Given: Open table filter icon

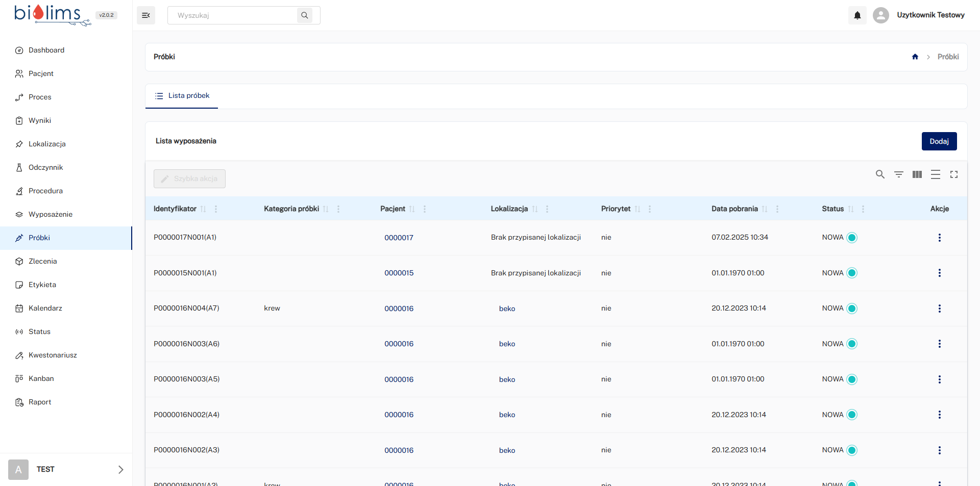Looking at the screenshot, I should [x=899, y=174].
